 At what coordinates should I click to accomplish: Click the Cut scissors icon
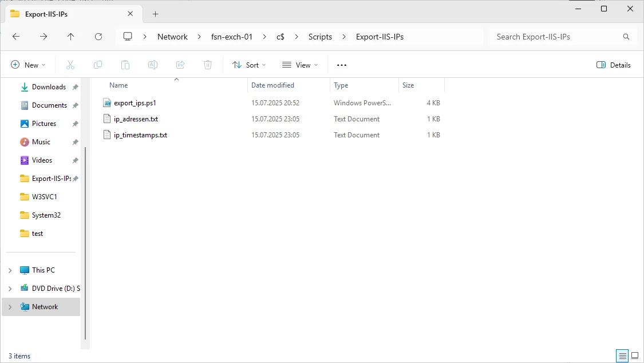70,65
